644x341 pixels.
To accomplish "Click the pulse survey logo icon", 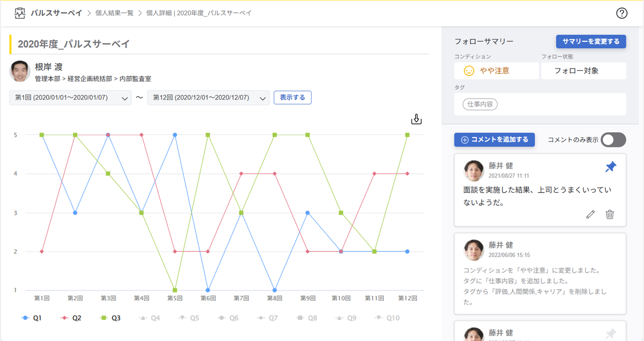I will (20, 14).
